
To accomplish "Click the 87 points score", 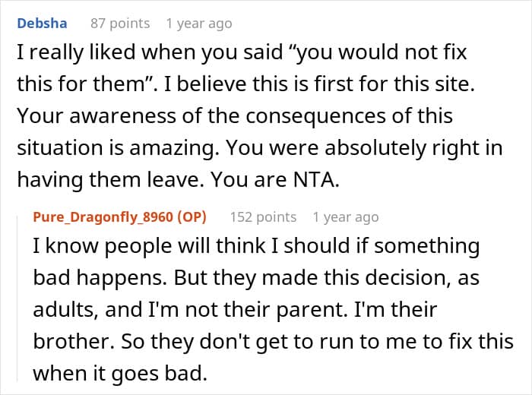I will coord(119,24).
